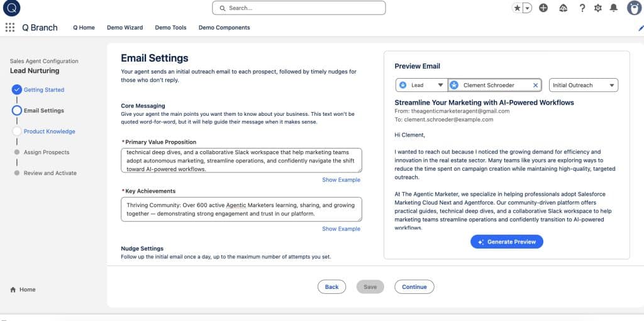Open the Trailhead guidance center icon
644x321 pixels.
[563, 8]
